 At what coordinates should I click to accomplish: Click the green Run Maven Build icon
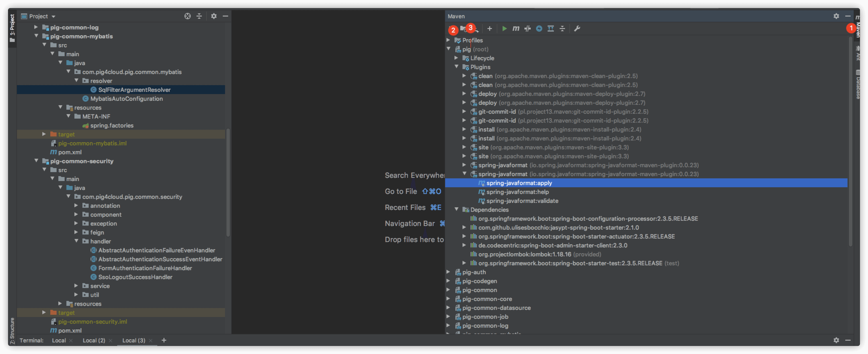pyautogui.click(x=504, y=29)
